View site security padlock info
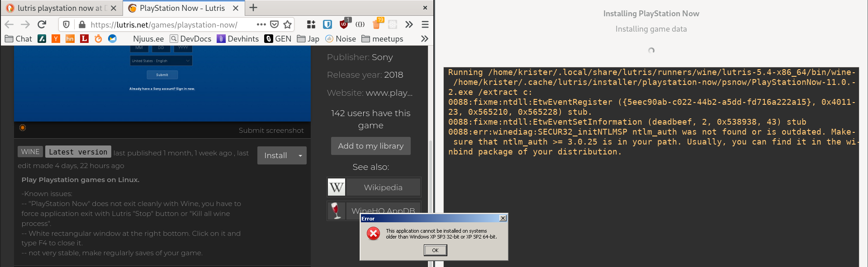 pos(82,24)
